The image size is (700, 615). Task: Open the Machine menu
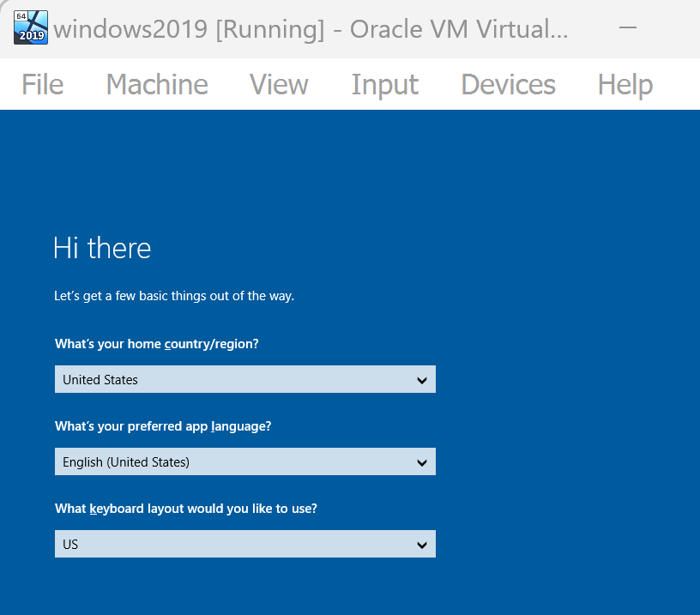(x=157, y=84)
